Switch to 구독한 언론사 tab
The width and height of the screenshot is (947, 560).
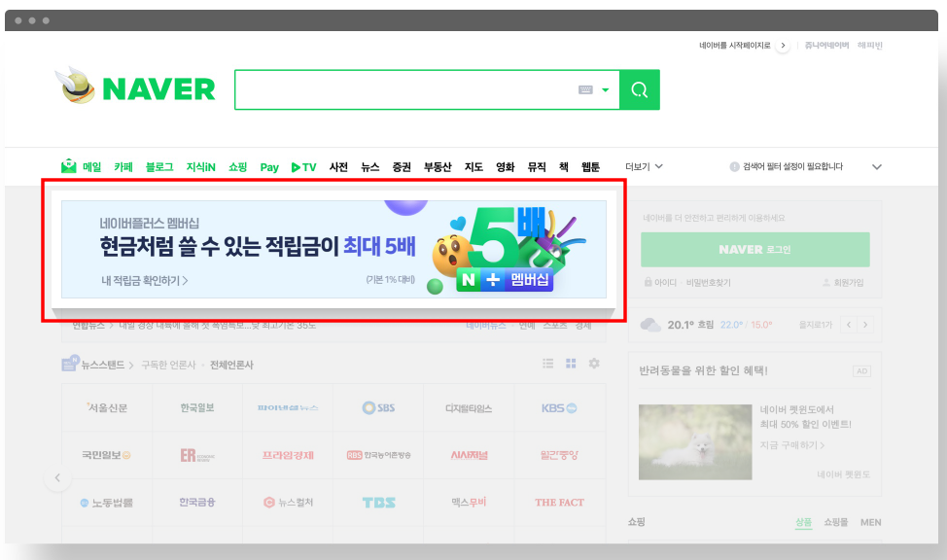click(168, 365)
